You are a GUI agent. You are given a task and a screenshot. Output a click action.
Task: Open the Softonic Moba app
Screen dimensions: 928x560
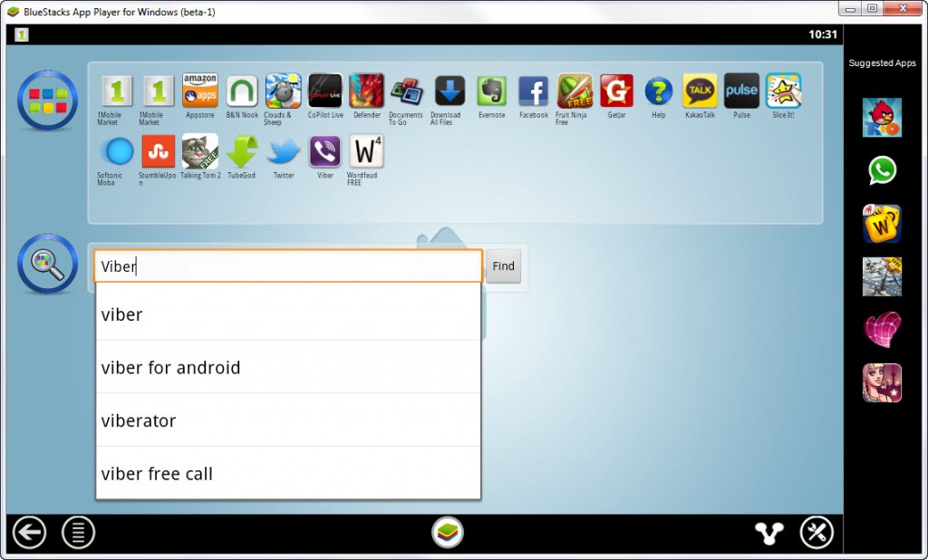tap(119, 151)
